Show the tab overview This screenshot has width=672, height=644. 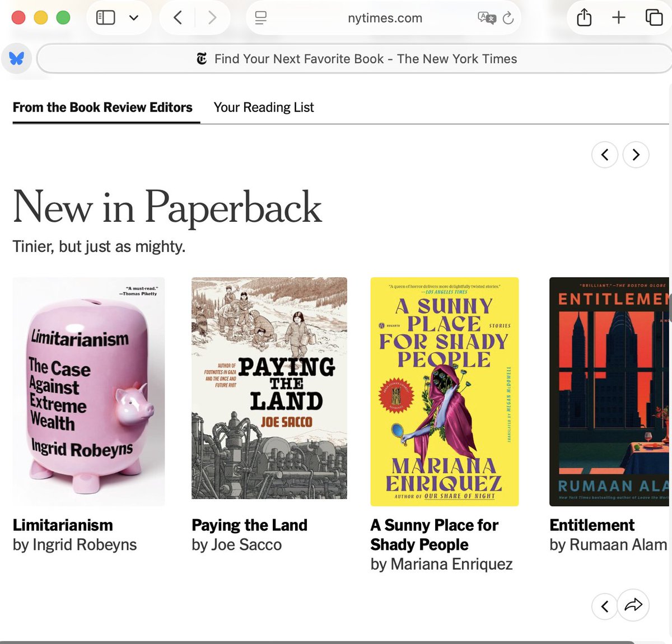coord(654,17)
